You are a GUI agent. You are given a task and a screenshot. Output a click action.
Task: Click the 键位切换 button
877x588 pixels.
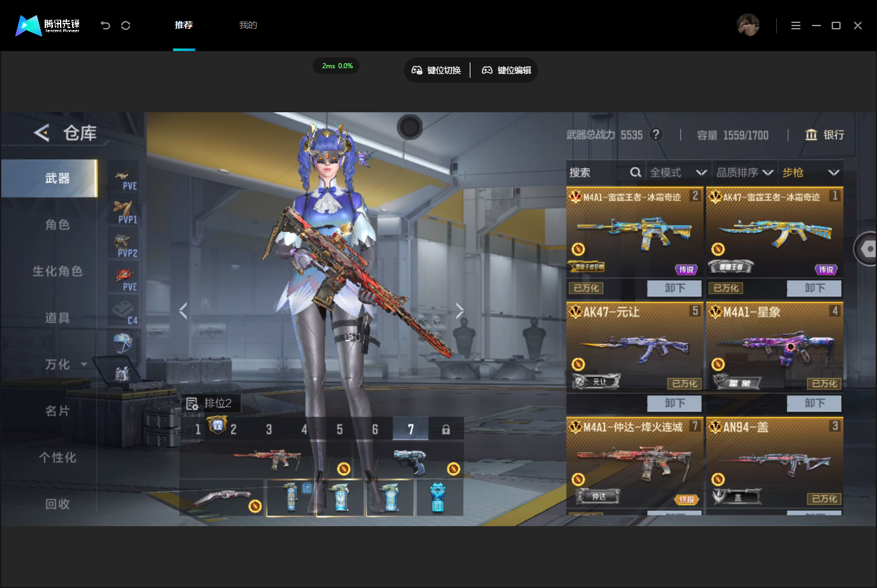(x=437, y=70)
